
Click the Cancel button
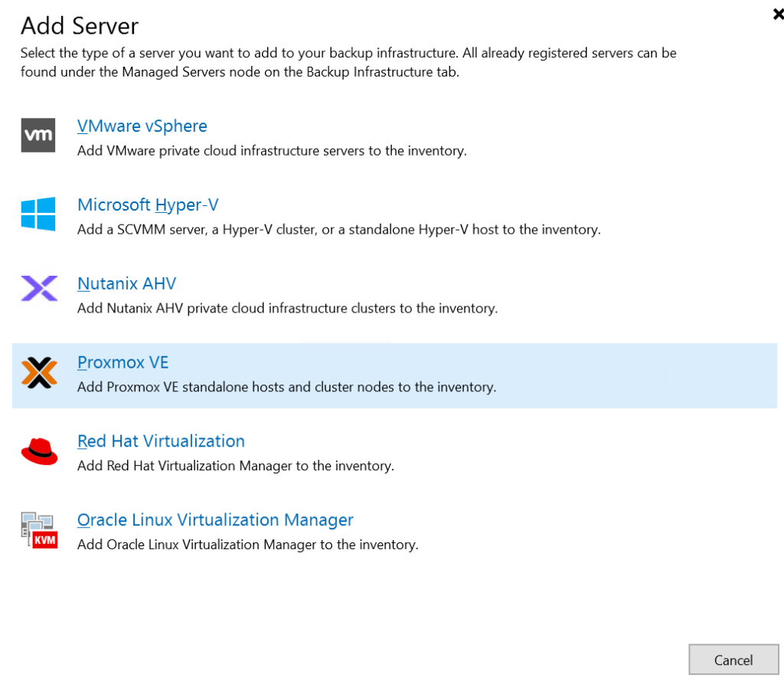click(x=733, y=660)
